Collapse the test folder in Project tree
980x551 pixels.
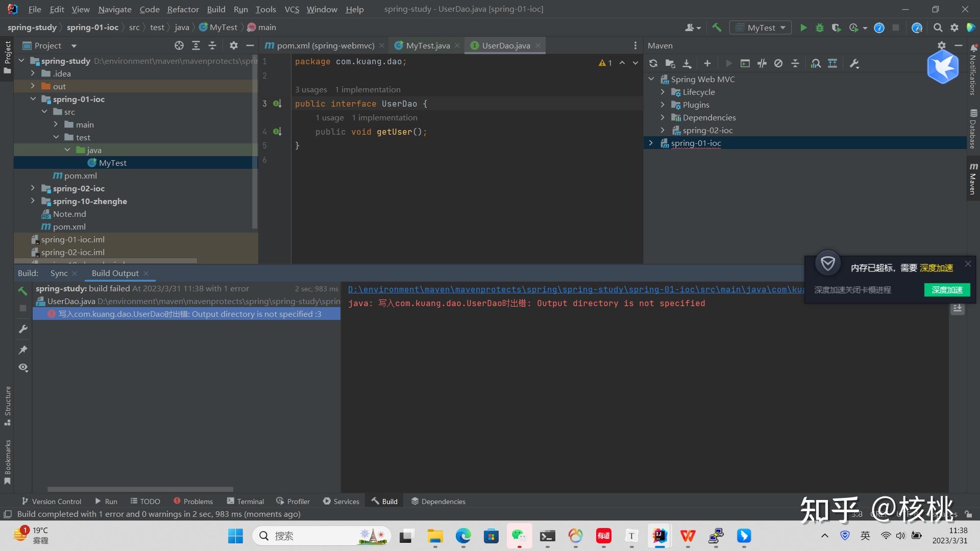(x=56, y=137)
